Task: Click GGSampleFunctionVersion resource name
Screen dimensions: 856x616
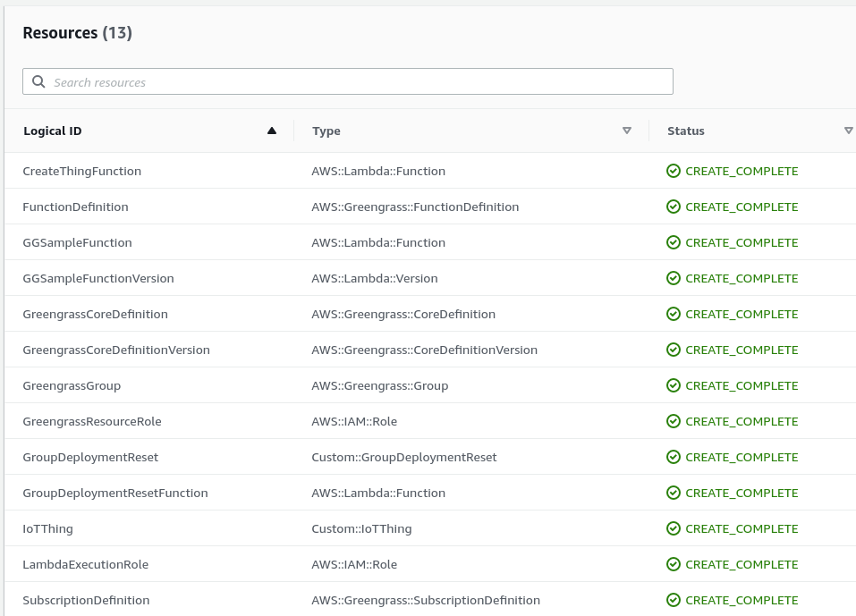Action: tap(98, 278)
